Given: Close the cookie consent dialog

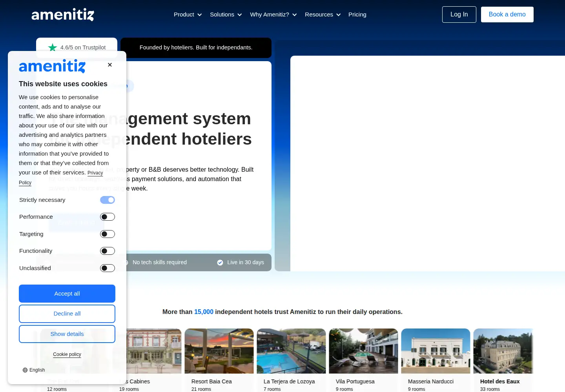Looking at the screenshot, I should click(110, 65).
